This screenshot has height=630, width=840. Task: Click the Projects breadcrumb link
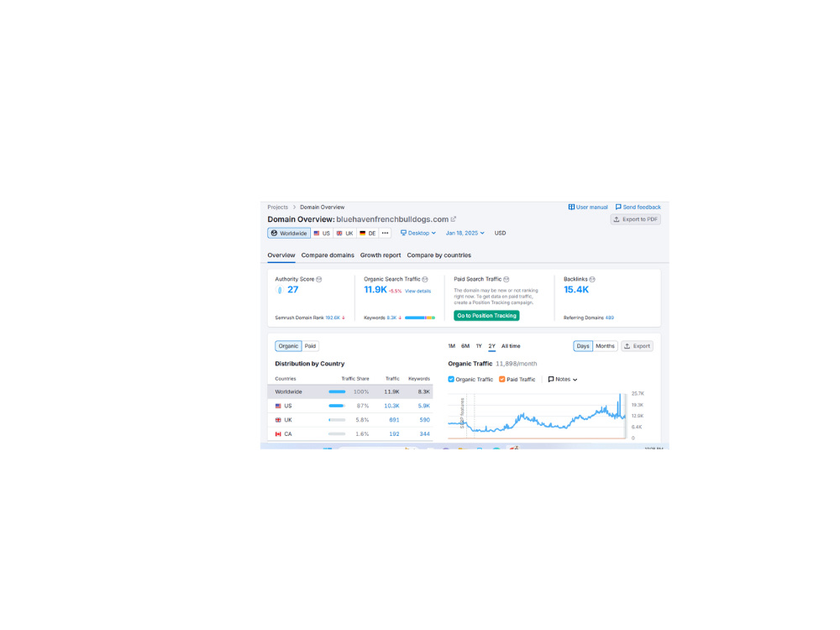[277, 207]
